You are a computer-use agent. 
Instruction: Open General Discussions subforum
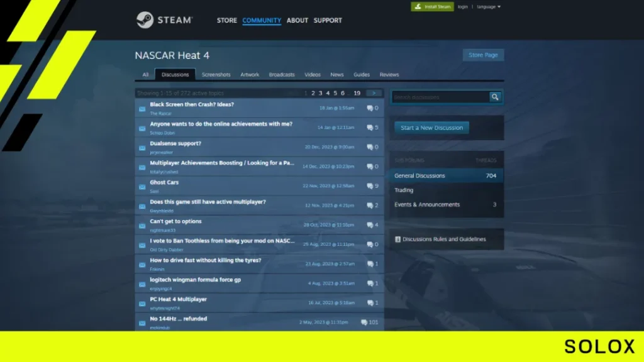pos(447,176)
